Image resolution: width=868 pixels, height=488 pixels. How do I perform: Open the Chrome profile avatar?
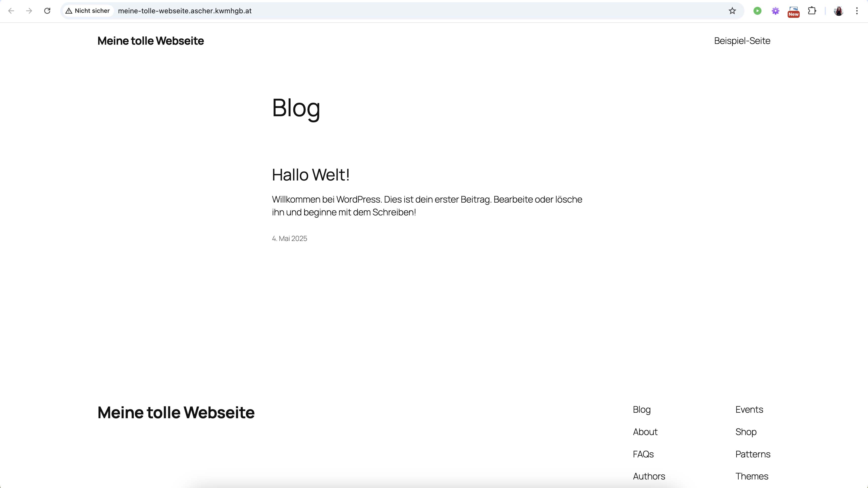[839, 11]
